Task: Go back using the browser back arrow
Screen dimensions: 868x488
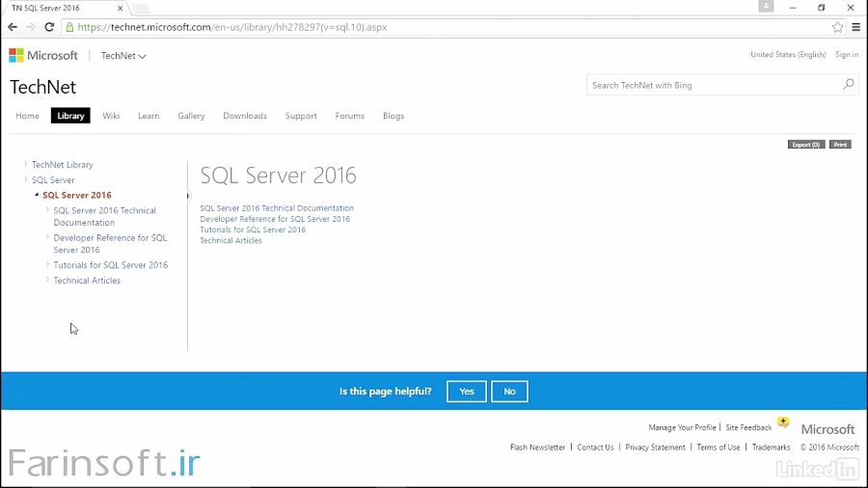Action: coord(13,27)
